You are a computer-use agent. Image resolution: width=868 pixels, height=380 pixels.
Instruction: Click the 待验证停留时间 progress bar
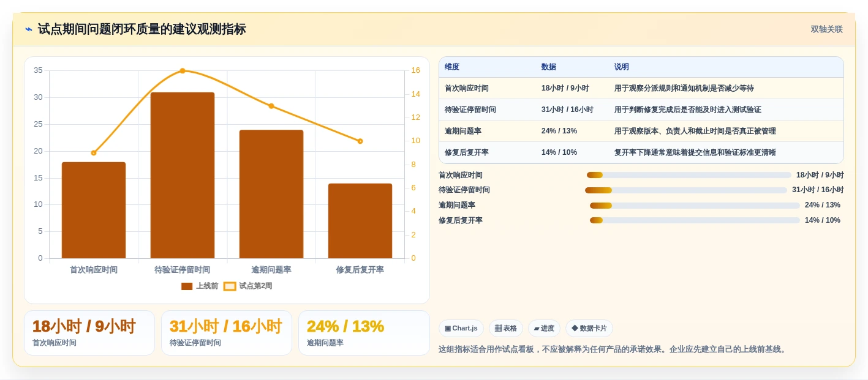point(686,190)
